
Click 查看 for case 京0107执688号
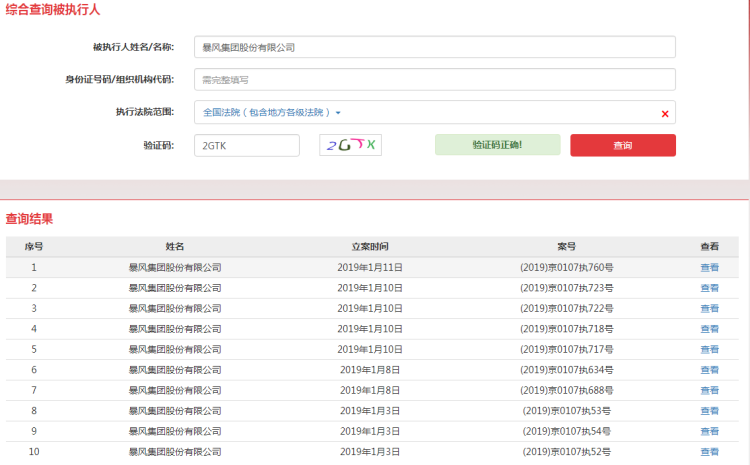(x=709, y=391)
